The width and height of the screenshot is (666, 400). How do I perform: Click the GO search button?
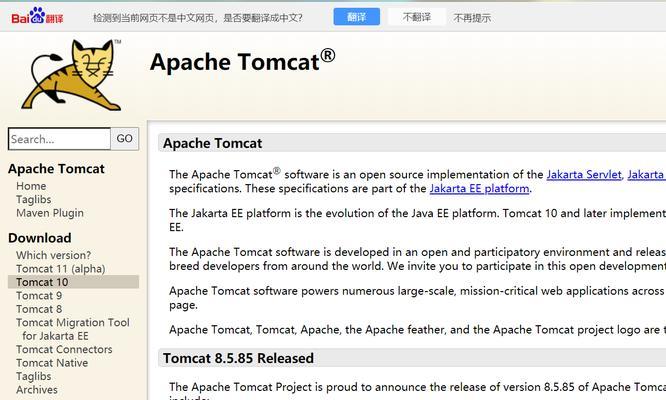[124, 139]
